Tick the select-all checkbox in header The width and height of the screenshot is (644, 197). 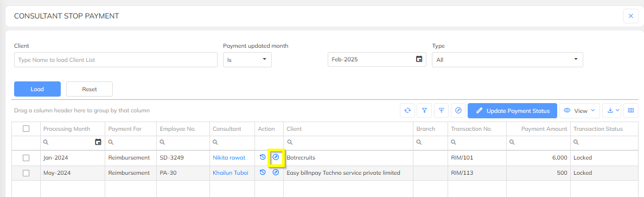[x=26, y=129]
